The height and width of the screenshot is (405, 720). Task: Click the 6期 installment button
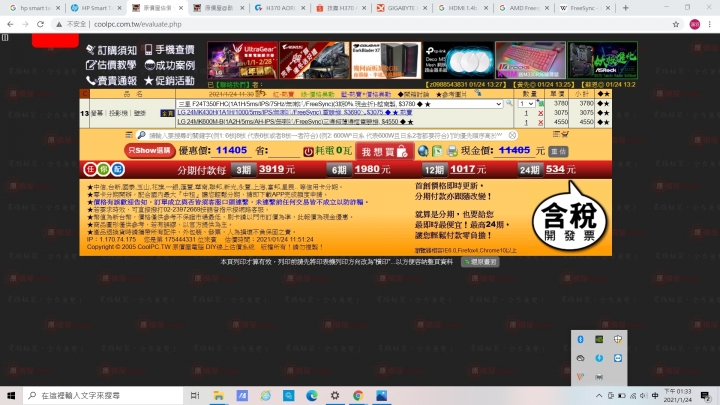coord(339,170)
